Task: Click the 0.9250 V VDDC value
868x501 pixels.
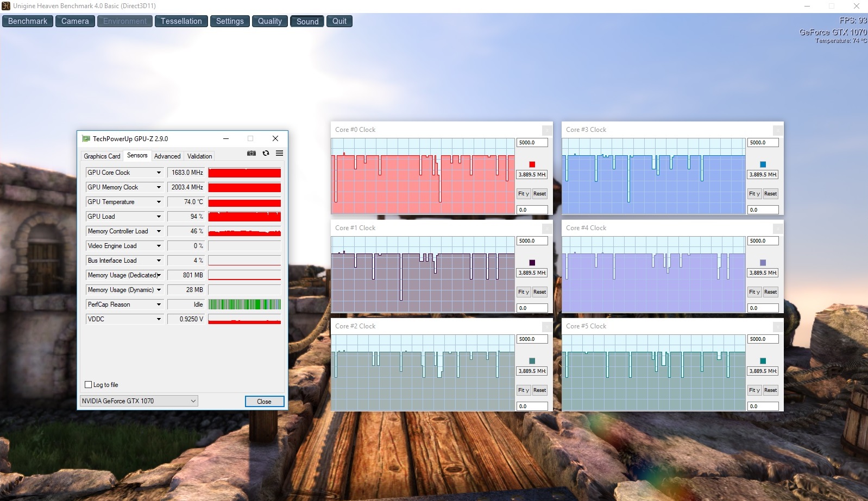Action: pyautogui.click(x=186, y=319)
